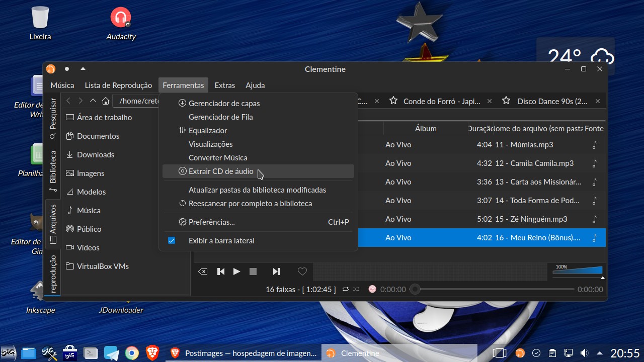This screenshot has width=644, height=362.
Task: Select track 16 - Meu Reino (Bônus)
Action: (537, 238)
